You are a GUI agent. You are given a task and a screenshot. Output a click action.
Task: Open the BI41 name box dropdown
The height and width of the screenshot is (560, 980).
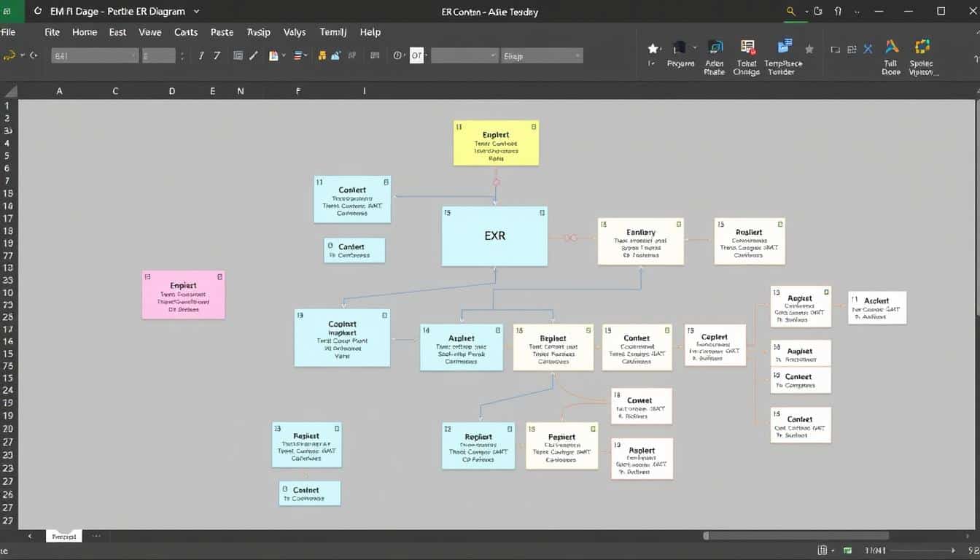(133, 55)
